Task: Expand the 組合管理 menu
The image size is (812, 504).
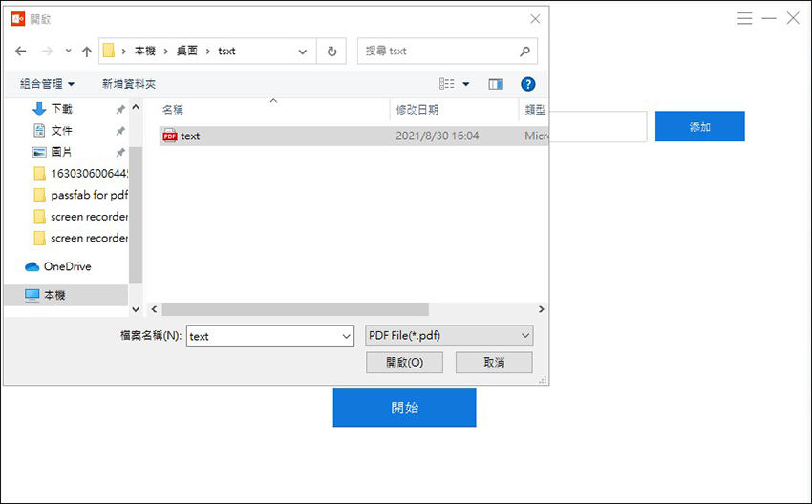Action: pyautogui.click(x=47, y=84)
